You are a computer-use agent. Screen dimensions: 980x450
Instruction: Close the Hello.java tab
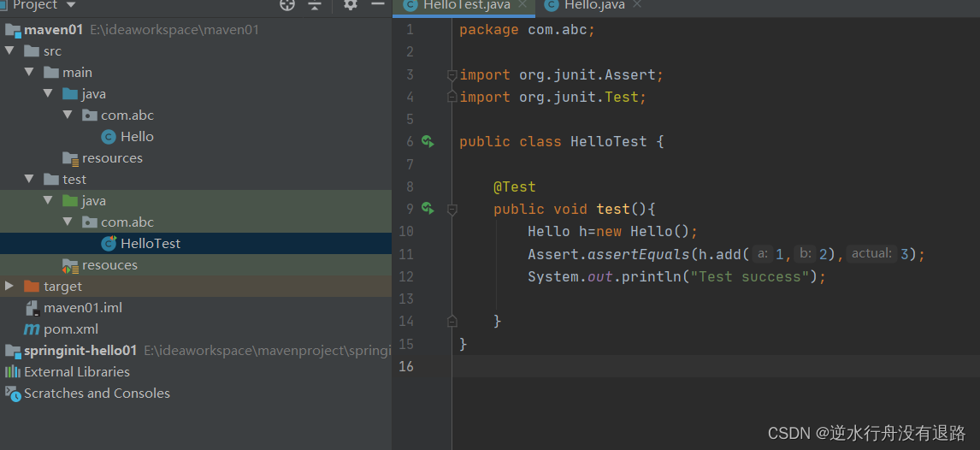tap(637, 4)
